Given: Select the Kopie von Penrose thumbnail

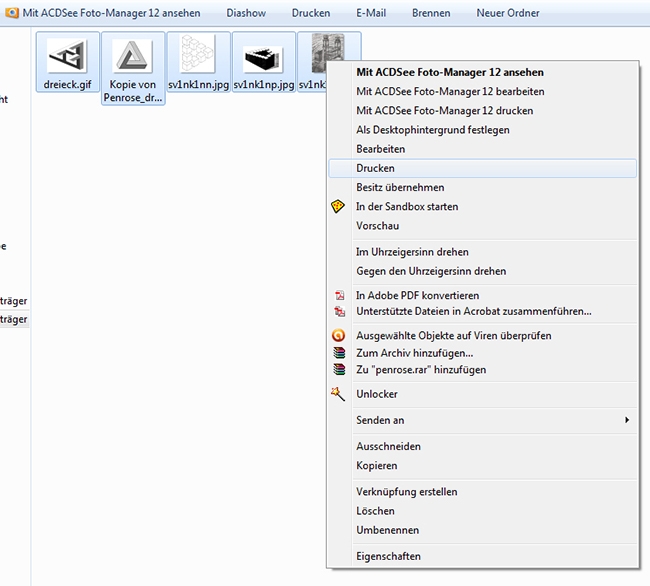Looking at the screenshot, I should tap(133, 56).
